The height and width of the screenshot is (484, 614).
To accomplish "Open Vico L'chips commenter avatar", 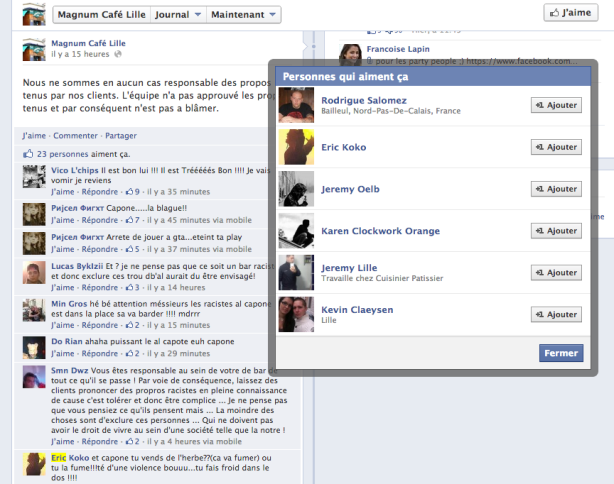I will click(x=34, y=176).
